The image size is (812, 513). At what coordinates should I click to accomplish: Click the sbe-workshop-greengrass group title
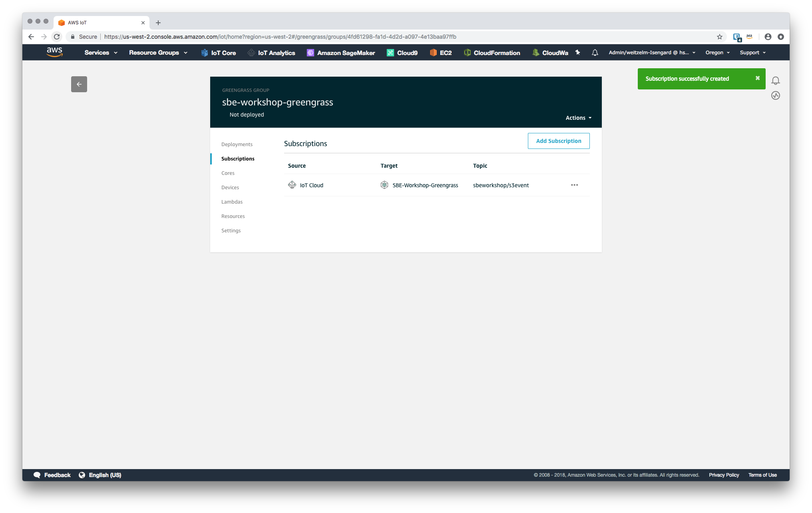pyautogui.click(x=278, y=102)
